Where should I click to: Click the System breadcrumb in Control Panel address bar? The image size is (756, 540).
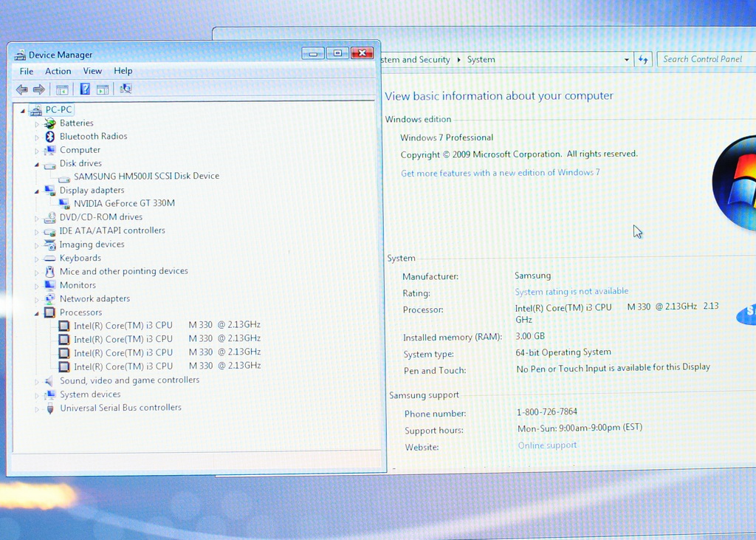481,59
